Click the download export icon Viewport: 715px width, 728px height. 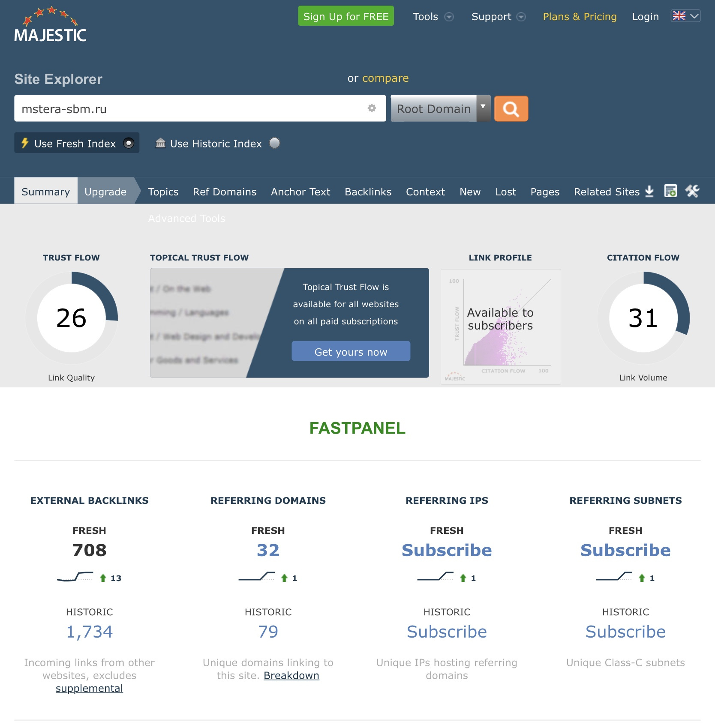(x=649, y=191)
